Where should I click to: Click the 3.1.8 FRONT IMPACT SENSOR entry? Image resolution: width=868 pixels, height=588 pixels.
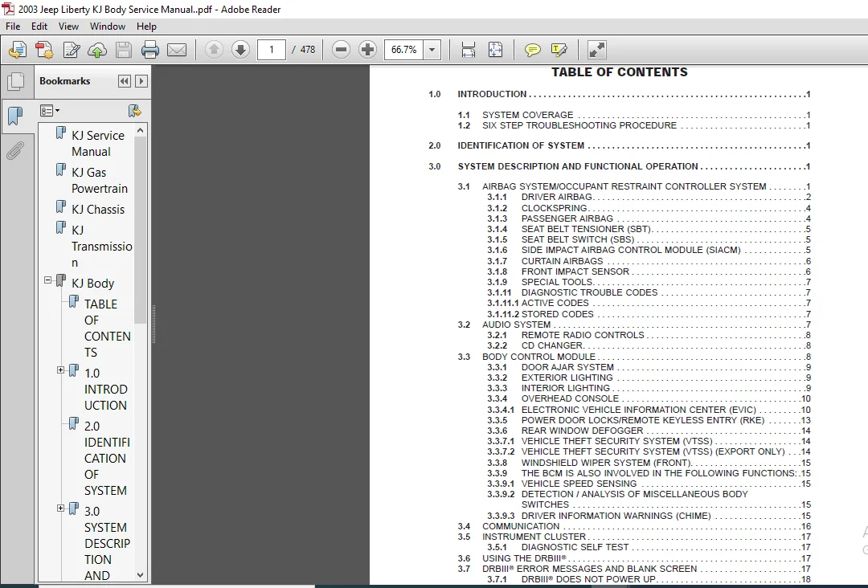649,272
